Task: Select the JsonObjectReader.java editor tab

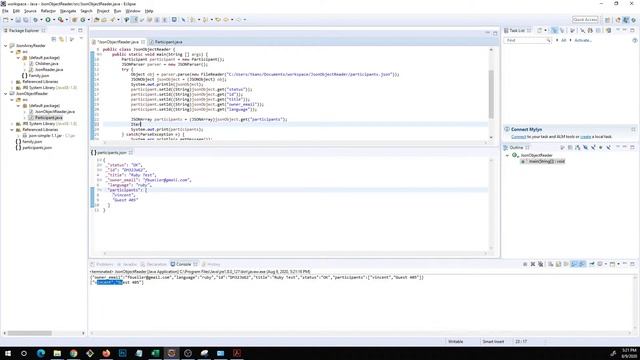Action: coord(118,42)
